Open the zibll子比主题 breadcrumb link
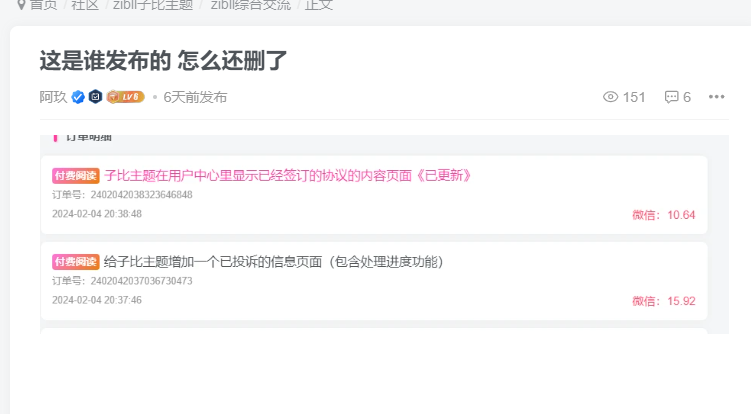Viewport: 751px width, 414px height. click(x=153, y=5)
